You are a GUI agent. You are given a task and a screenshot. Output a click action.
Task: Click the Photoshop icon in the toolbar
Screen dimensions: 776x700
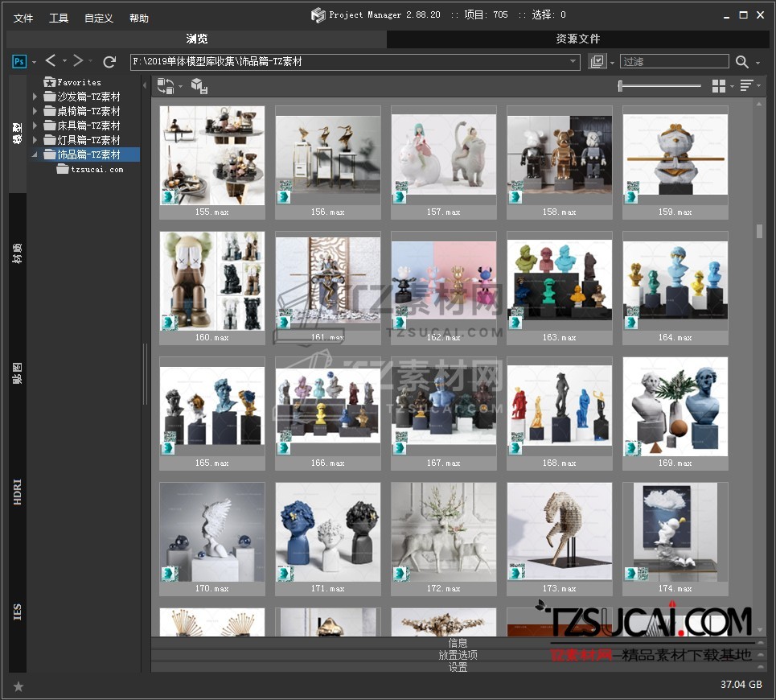[x=20, y=61]
